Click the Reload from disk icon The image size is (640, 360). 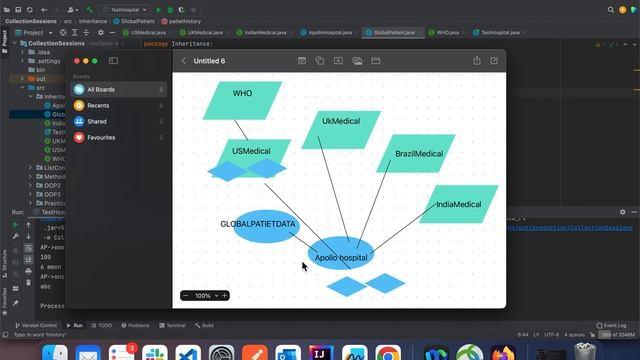pos(30,9)
